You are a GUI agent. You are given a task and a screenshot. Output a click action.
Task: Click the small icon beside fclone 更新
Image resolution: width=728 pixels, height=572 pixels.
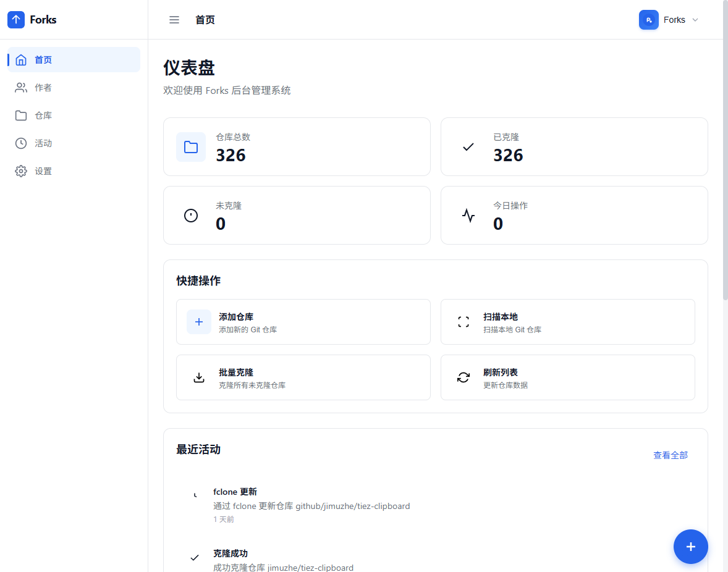pos(195,495)
